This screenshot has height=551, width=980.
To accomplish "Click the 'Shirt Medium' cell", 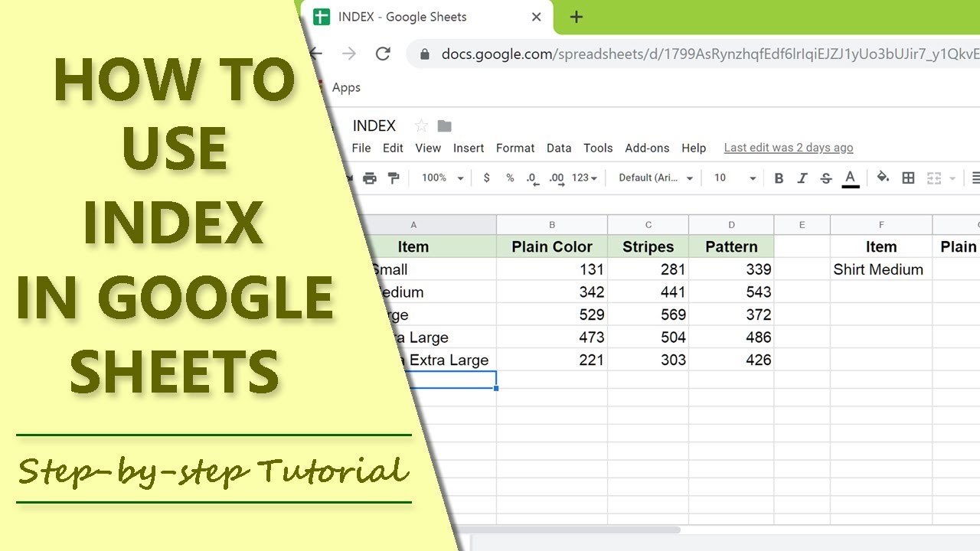I will (881, 269).
